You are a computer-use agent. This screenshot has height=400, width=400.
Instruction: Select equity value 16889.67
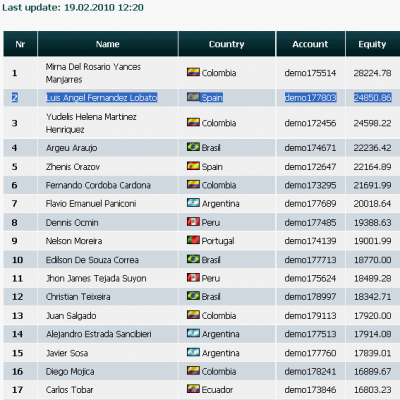tap(373, 371)
